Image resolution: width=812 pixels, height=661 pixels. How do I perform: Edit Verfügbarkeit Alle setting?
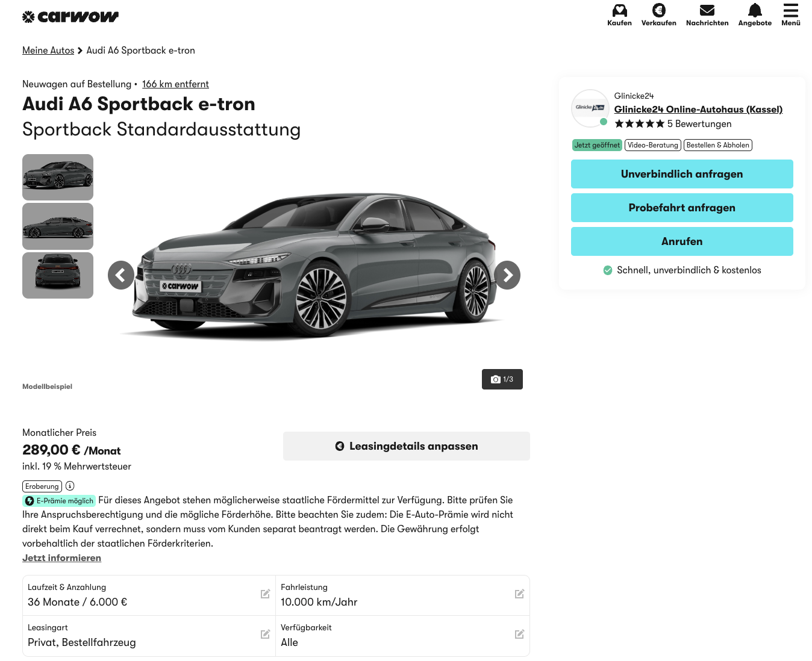point(519,635)
